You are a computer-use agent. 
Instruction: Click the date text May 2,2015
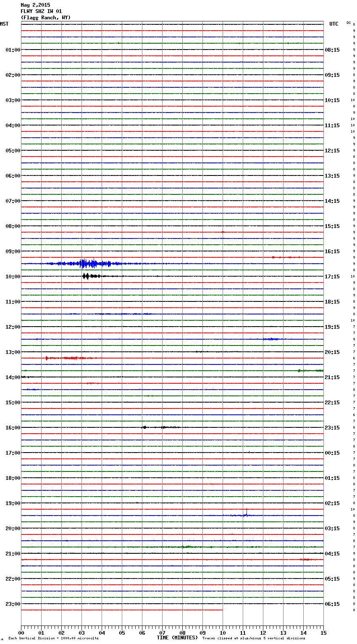click(35, 5)
